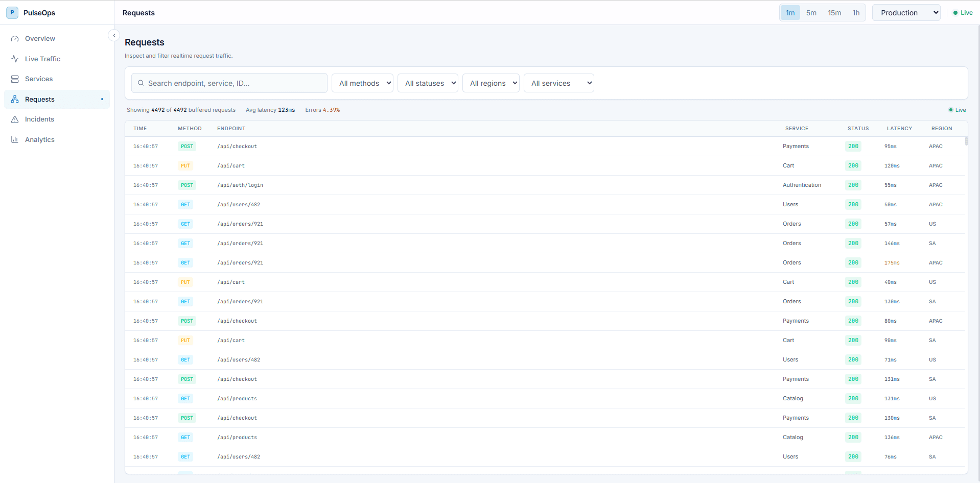Click the 175ms latency value
Viewport: 980px width, 483px height.
(892, 263)
